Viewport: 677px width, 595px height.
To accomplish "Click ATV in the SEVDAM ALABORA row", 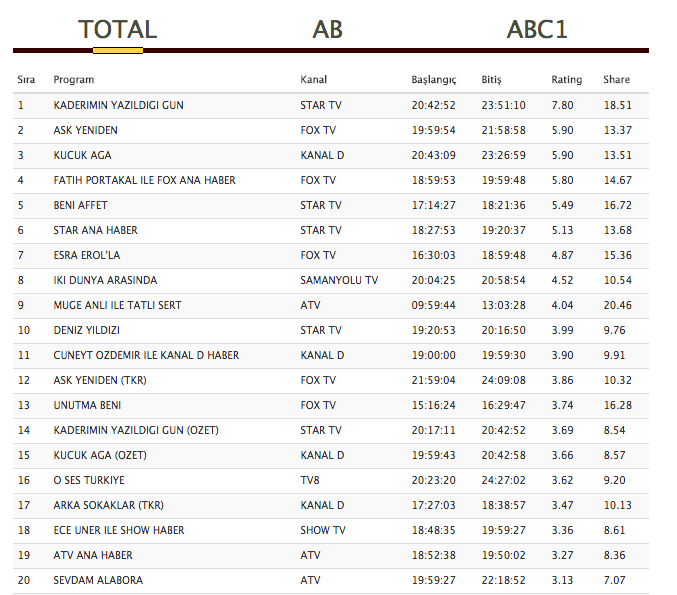I will (x=310, y=581).
